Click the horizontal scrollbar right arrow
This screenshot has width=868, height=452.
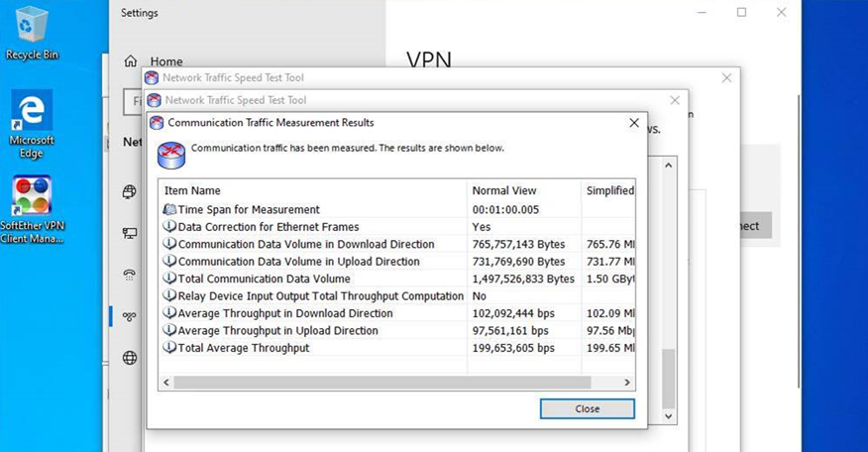click(x=626, y=383)
